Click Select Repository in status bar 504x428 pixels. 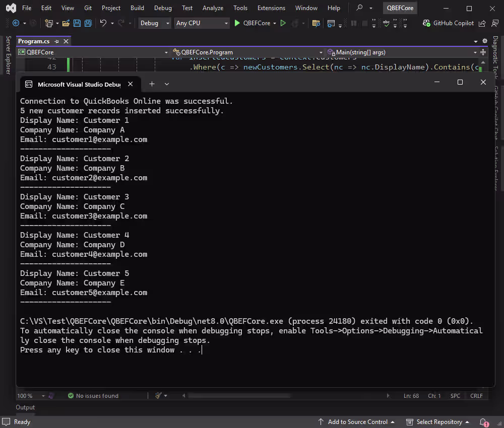tap(438, 422)
